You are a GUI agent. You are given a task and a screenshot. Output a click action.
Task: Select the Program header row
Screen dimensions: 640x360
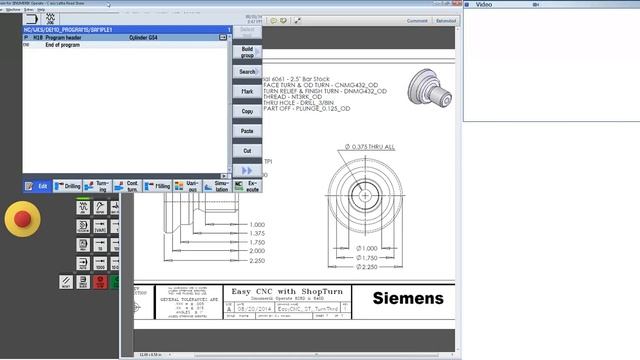125,38
